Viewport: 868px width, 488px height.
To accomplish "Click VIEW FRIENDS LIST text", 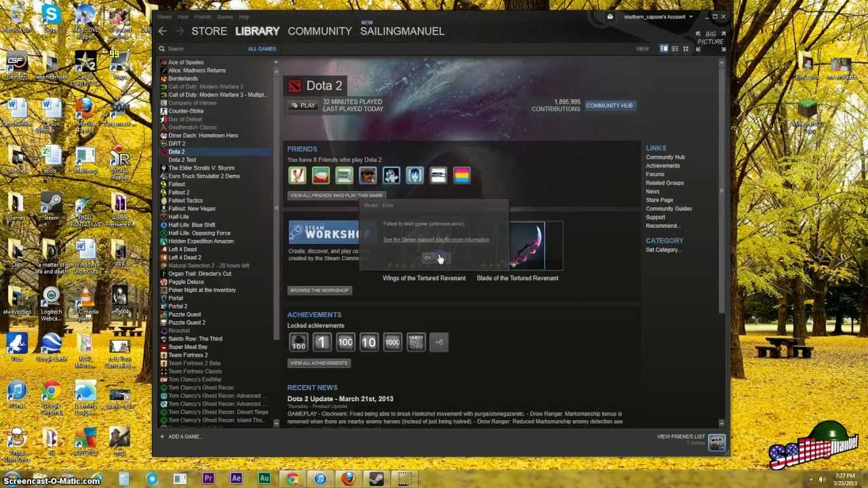I will [x=681, y=437].
